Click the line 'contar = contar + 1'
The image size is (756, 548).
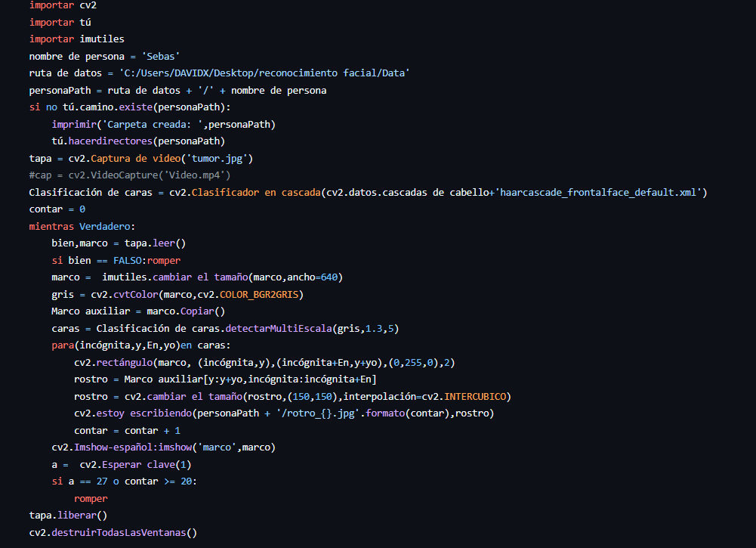128,431
